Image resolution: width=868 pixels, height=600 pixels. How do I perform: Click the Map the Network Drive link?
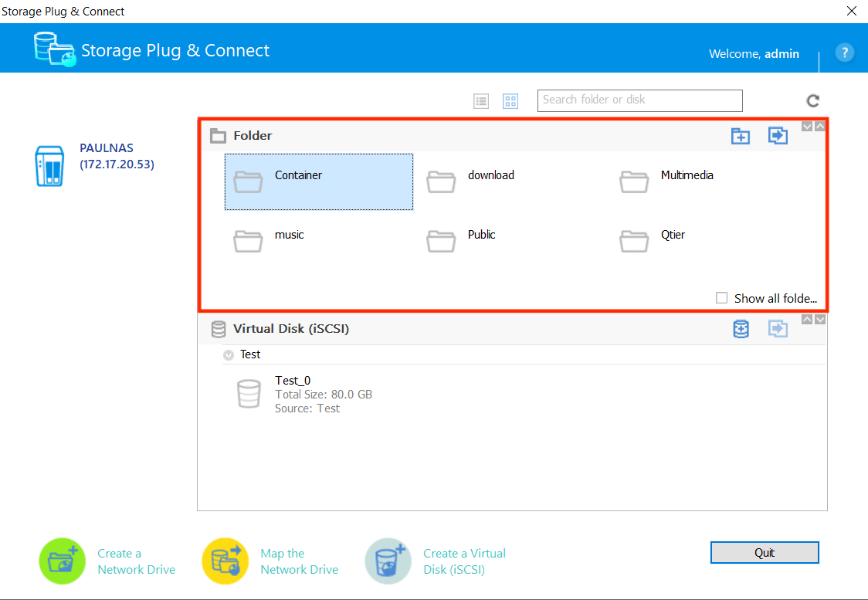299,561
